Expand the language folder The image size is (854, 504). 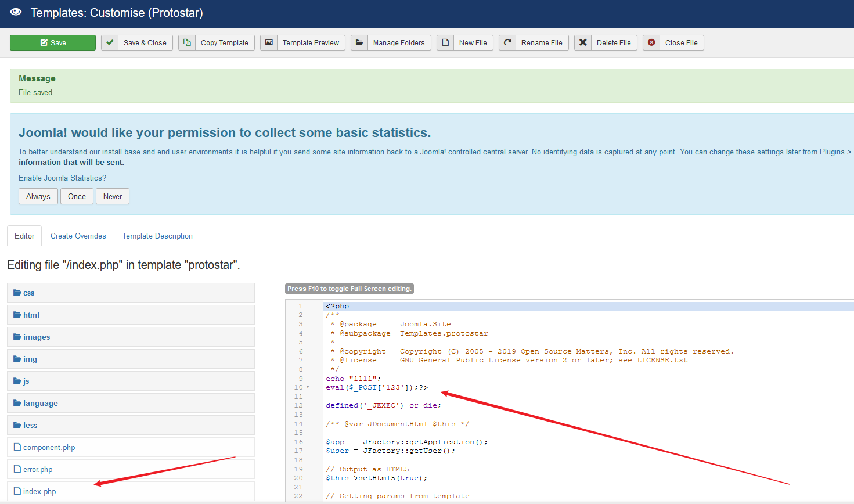(131, 403)
